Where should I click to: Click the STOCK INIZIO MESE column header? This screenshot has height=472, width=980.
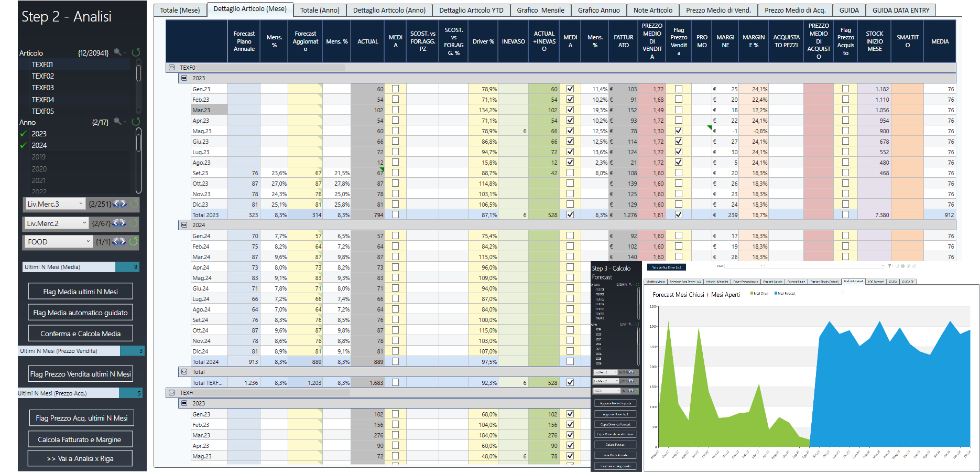click(874, 41)
